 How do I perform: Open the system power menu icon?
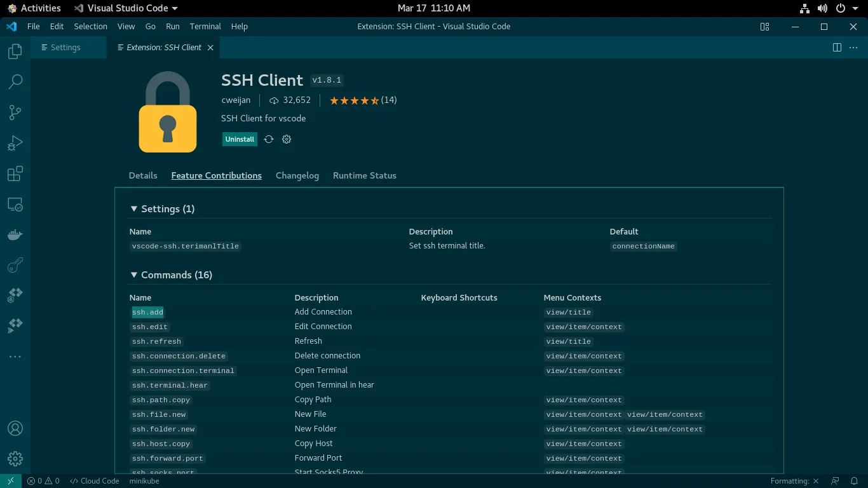[x=840, y=8]
